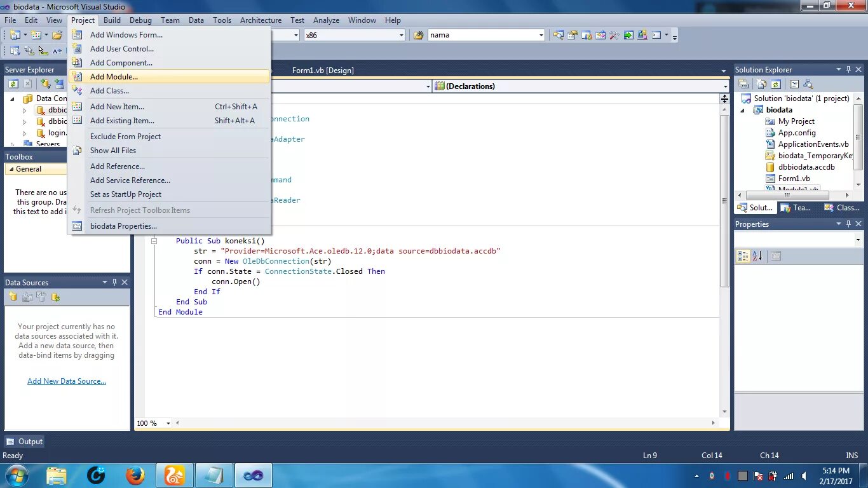Click View Code icon in Solution Explorer toolbar
This screenshot has width=868, height=488.
coord(794,84)
